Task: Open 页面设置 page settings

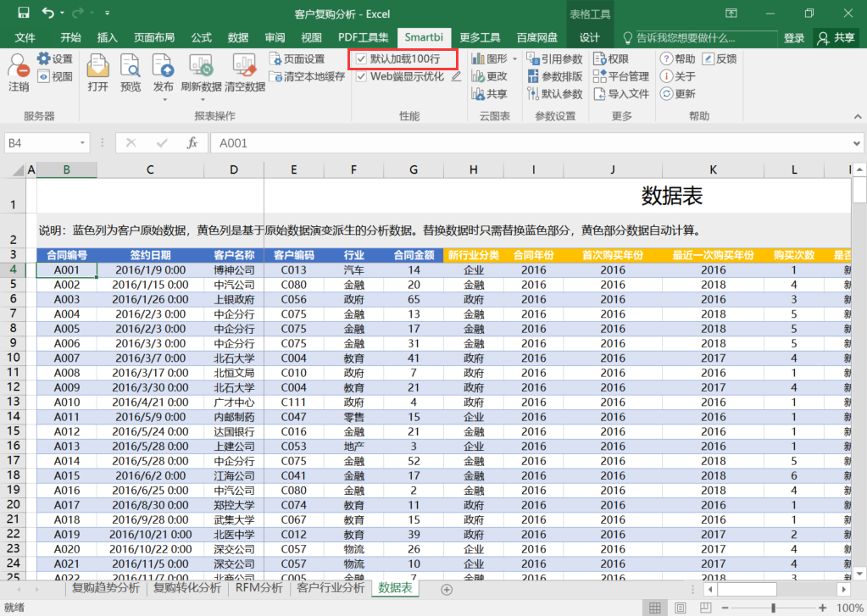Action: click(x=297, y=58)
